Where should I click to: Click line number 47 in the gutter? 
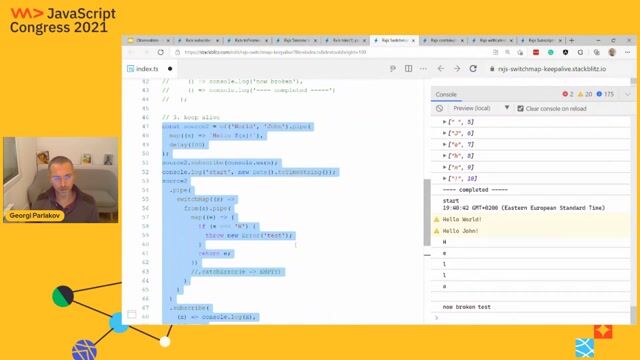point(145,127)
